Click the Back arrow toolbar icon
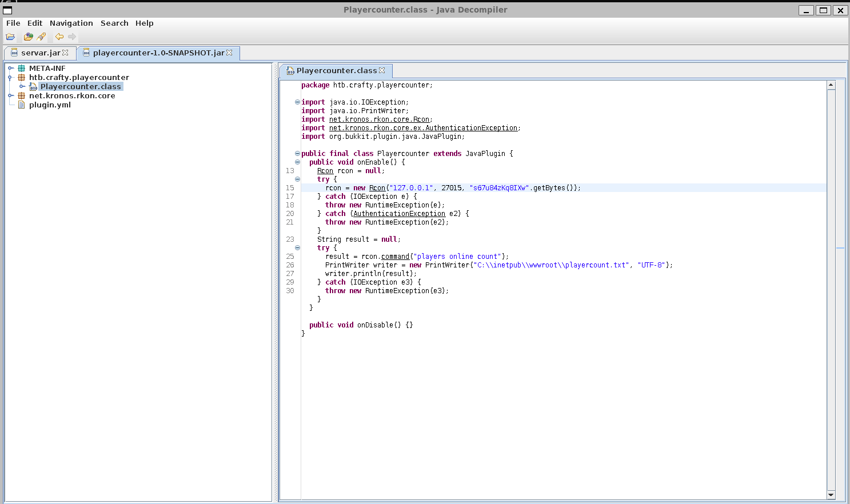The width and height of the screenshot is (850, 504). point(59,37)
